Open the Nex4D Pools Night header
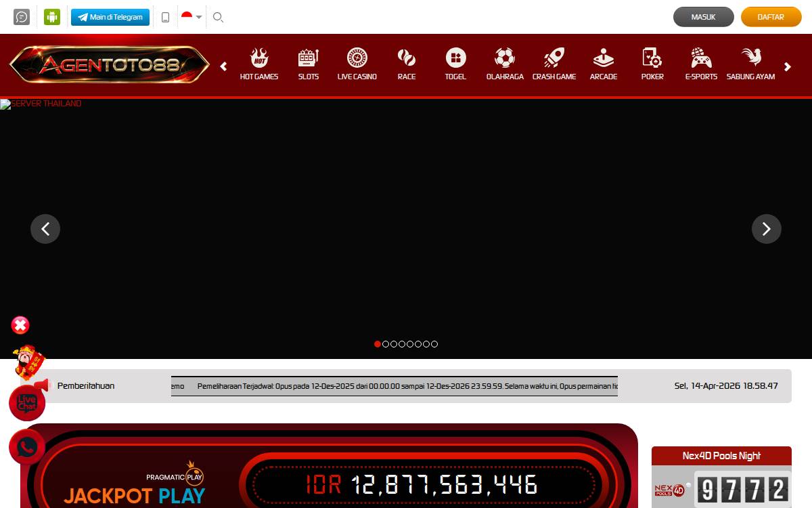 tap(721, 456)
